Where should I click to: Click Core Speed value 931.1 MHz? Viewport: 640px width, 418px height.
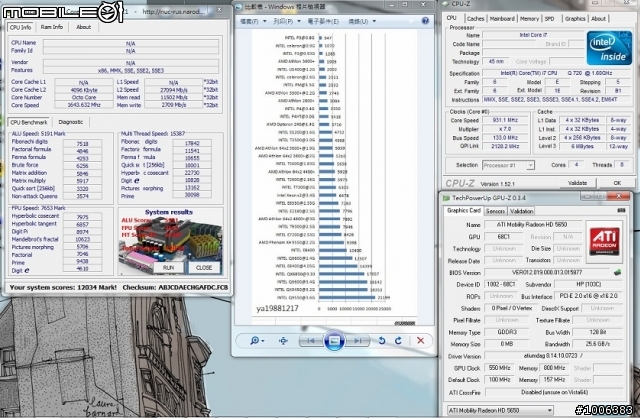(505, 120)
